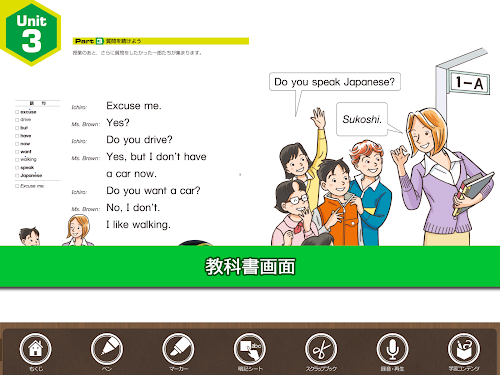Click the yellow Part 3 heading bar

161,41
